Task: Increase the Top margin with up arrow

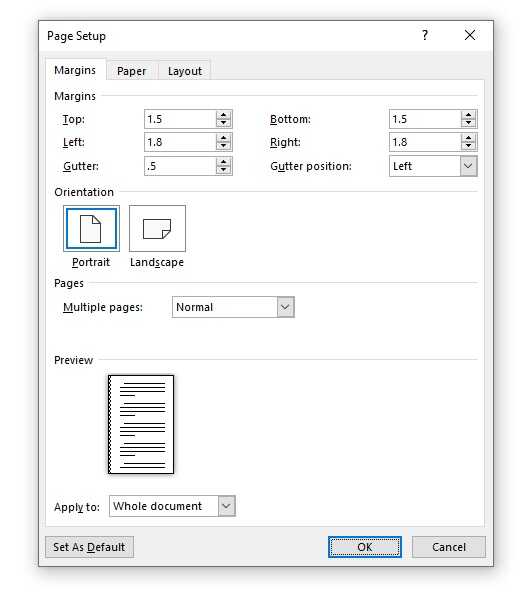Action: click(x=223, y=115)
